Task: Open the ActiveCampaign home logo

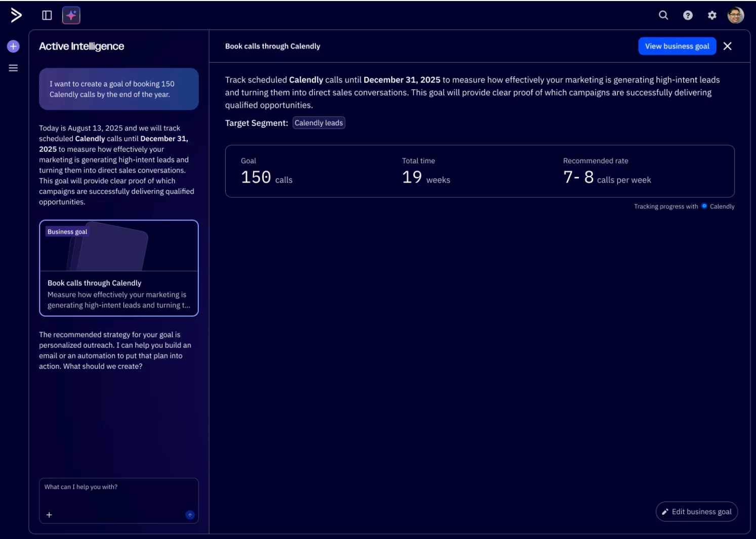Action: click(15, 15)
